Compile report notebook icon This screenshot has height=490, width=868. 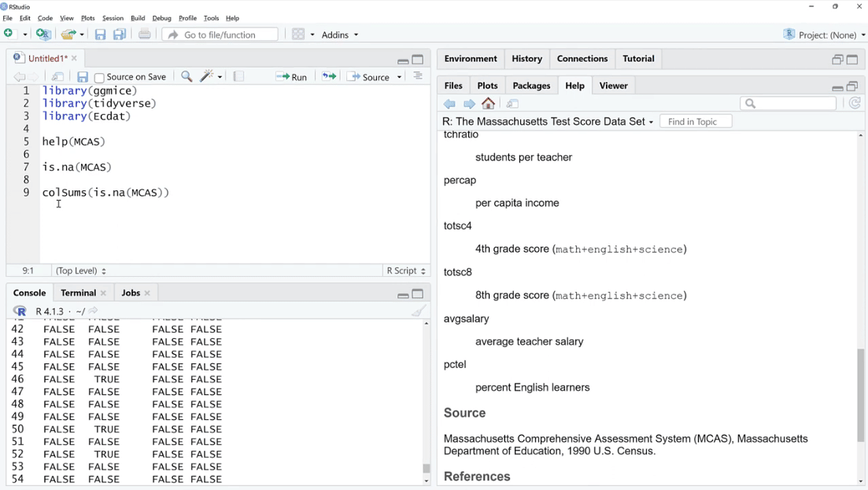238,76
